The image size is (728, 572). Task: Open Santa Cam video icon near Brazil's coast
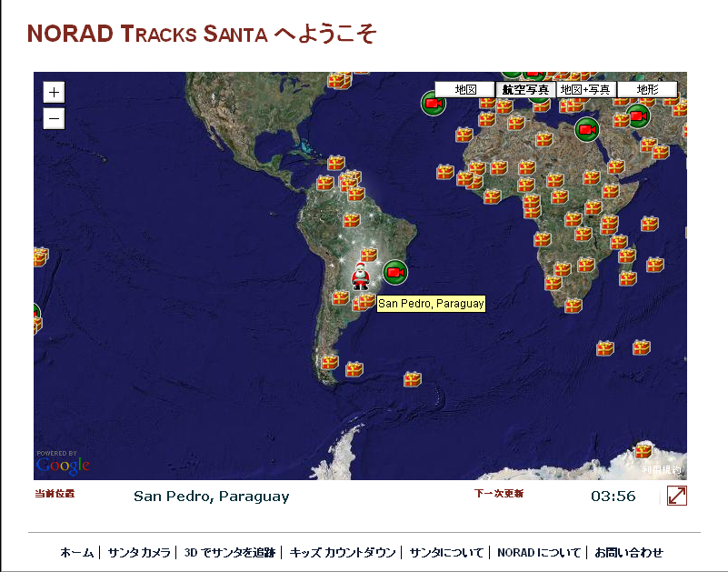click(395, 272)
